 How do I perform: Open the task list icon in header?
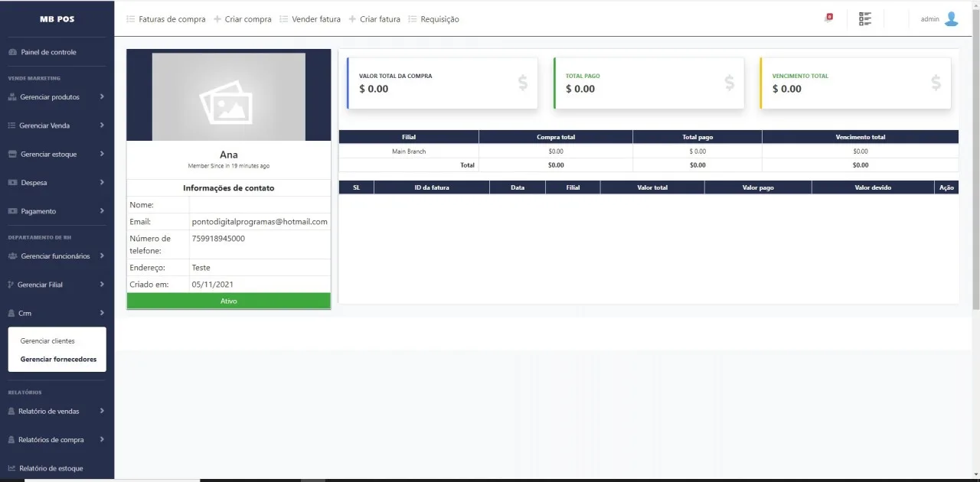click(x=865, y=19)
